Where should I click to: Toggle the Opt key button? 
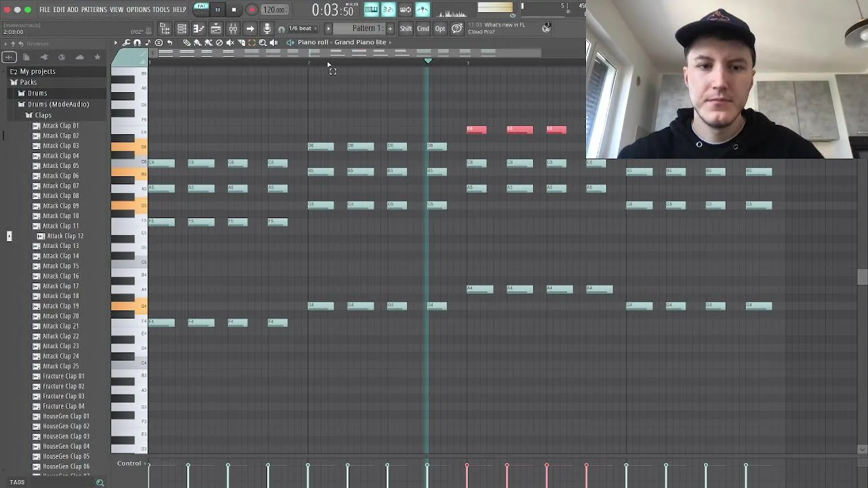440,28
